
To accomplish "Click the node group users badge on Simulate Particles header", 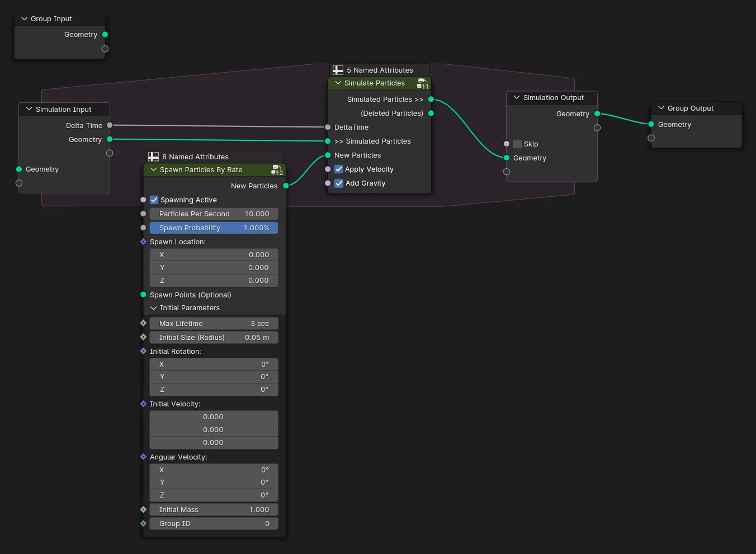I will point(423,83).
